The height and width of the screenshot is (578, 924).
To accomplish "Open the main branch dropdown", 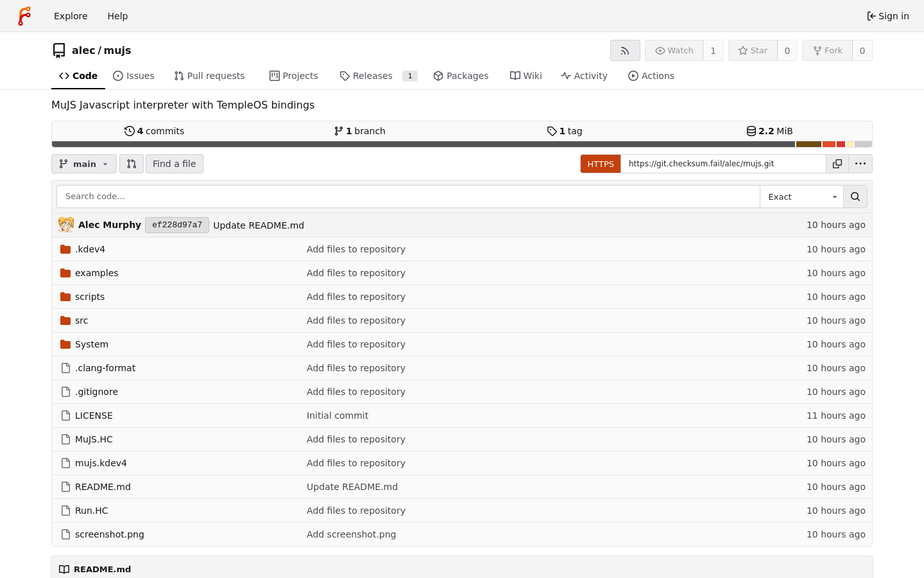I will [84, 164].
